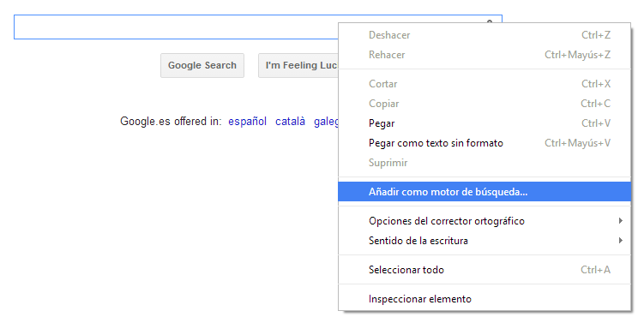Click the I'm Feeling Lucky button

pyautogui.click(x=298, y=65)
